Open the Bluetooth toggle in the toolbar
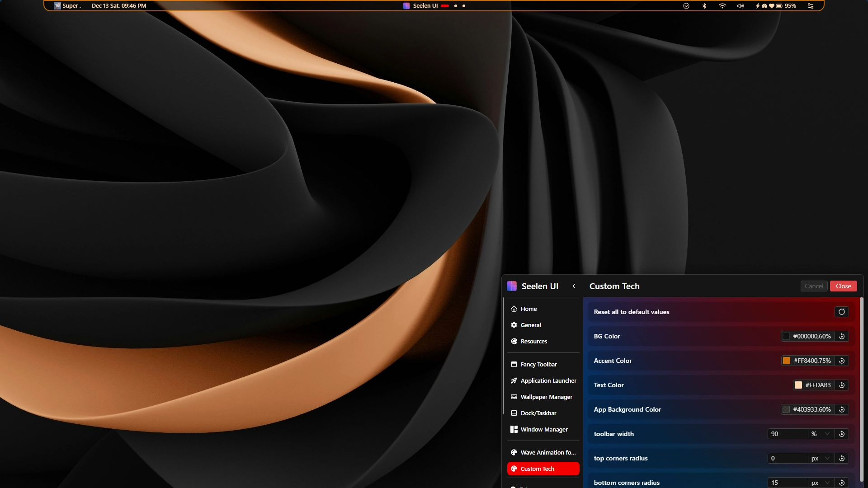 click(x=704, y=6)
